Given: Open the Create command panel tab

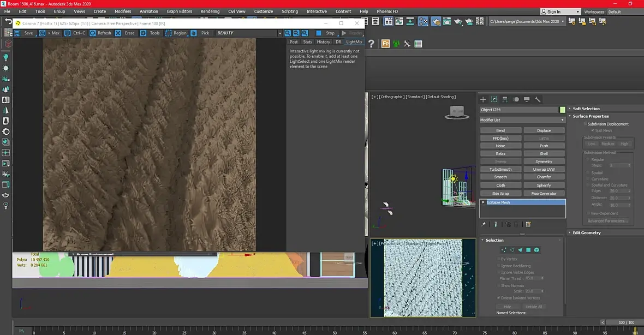Looking at the screenshot, I should pos(483,99).
